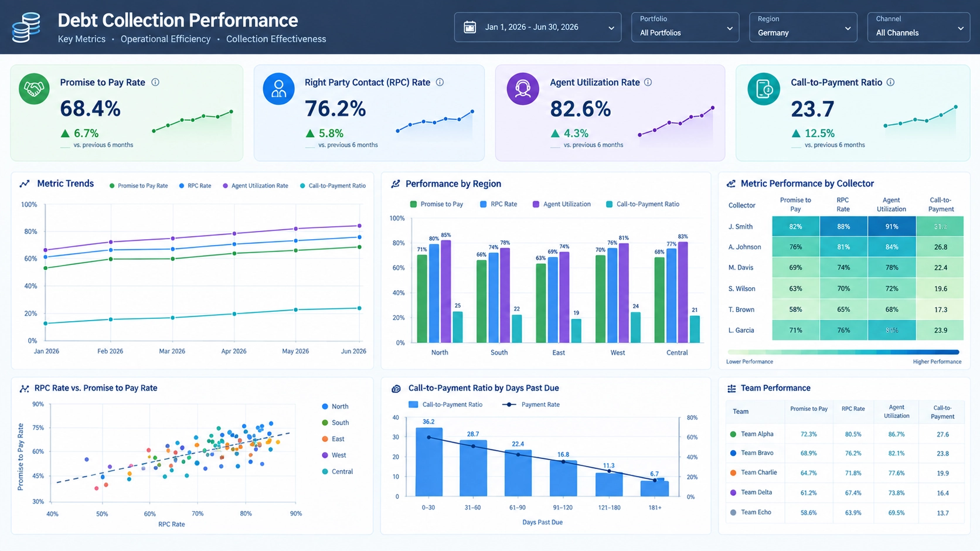Toggle RPC Rate series in Metric Trends legend

[x=195, y=186]
